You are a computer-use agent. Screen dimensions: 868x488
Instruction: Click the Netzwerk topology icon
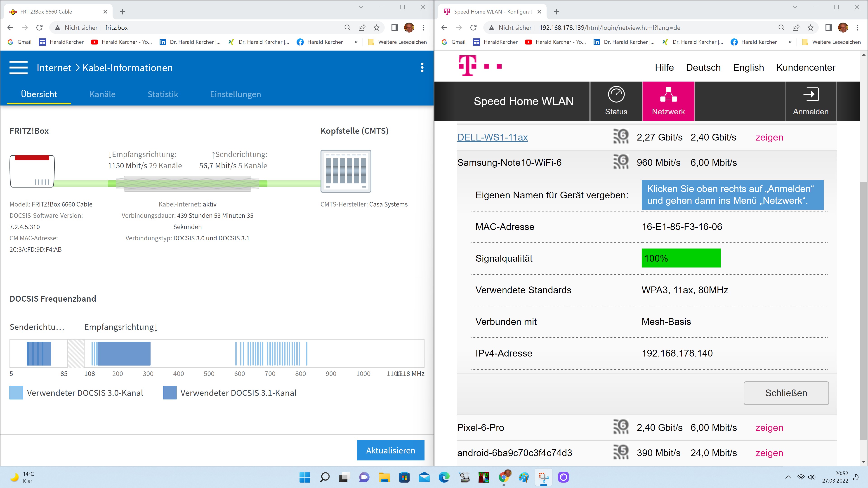point(668,94)
